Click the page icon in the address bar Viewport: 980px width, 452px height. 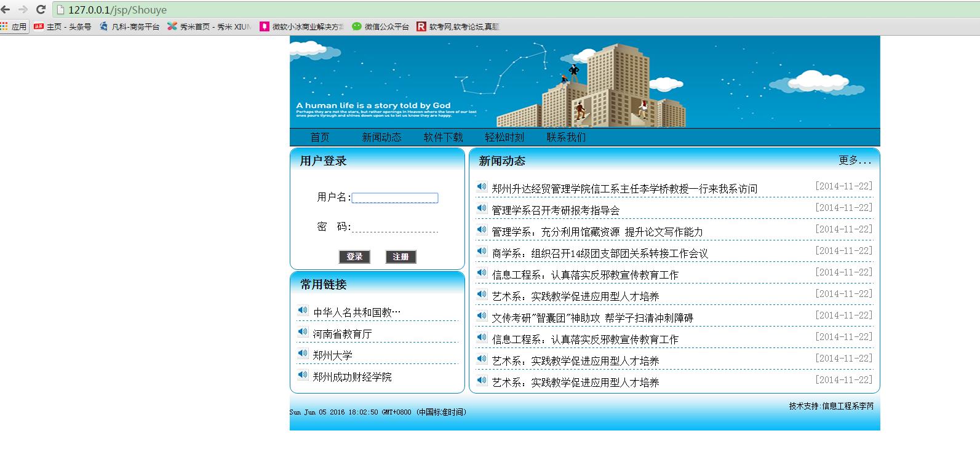(60, 10)
